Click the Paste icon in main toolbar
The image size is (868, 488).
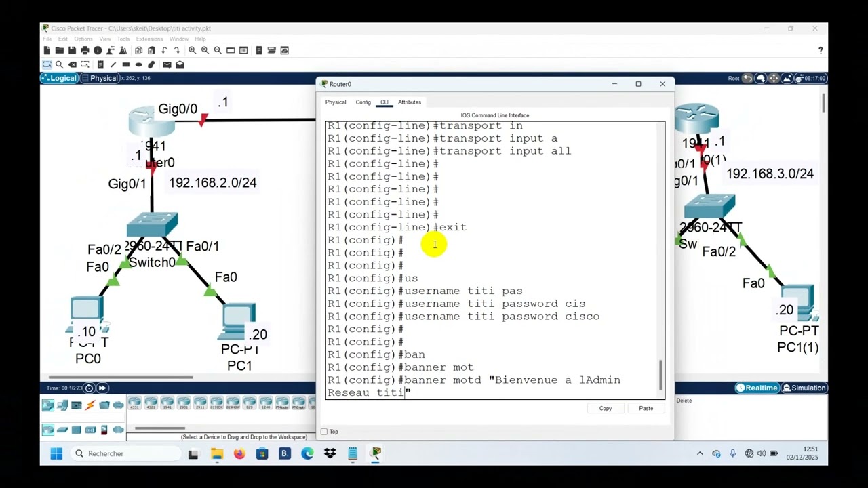[151, 50]
